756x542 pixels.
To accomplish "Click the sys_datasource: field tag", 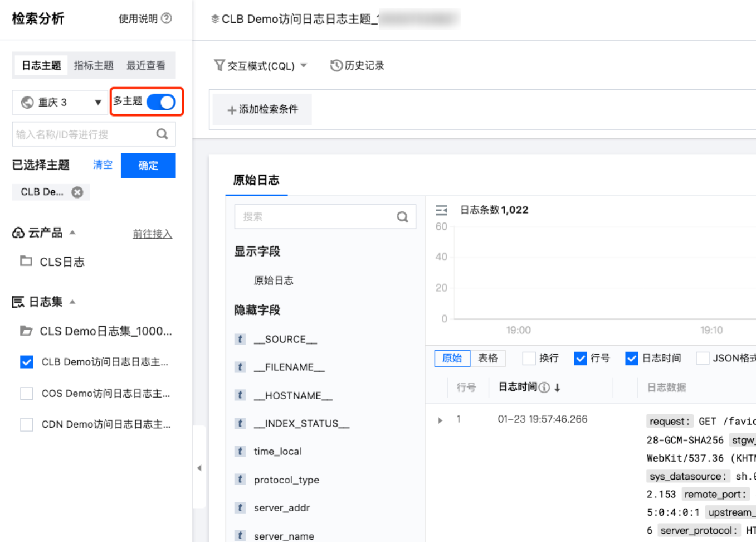I will [687, 476].
